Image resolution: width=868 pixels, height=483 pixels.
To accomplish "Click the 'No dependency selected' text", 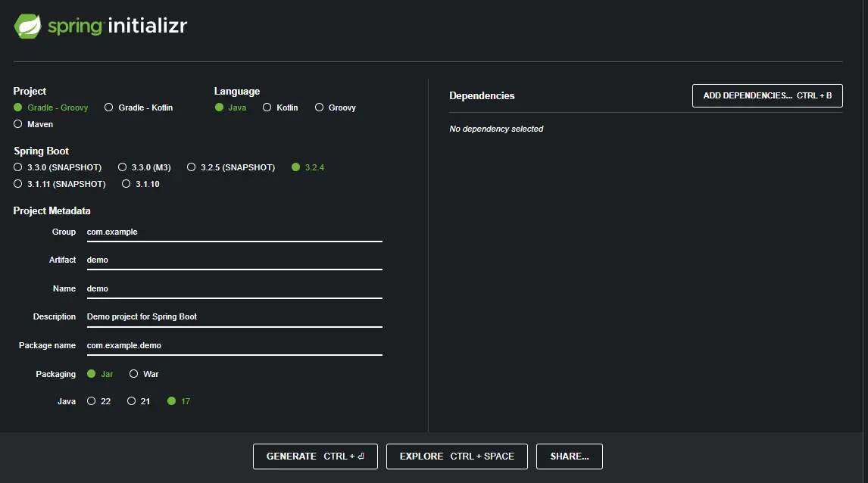I will pos(497,129).
